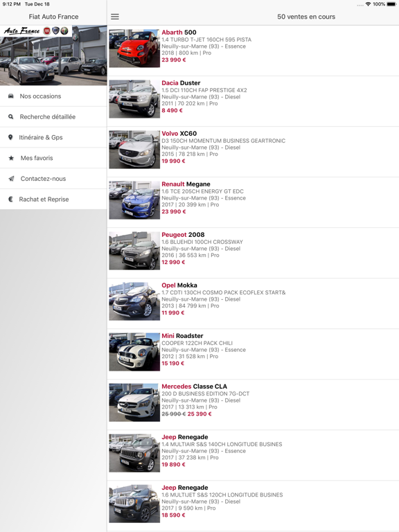The image size is (399, 532).
Task: Click the battery status icon
Action: (x=391, y=4)
